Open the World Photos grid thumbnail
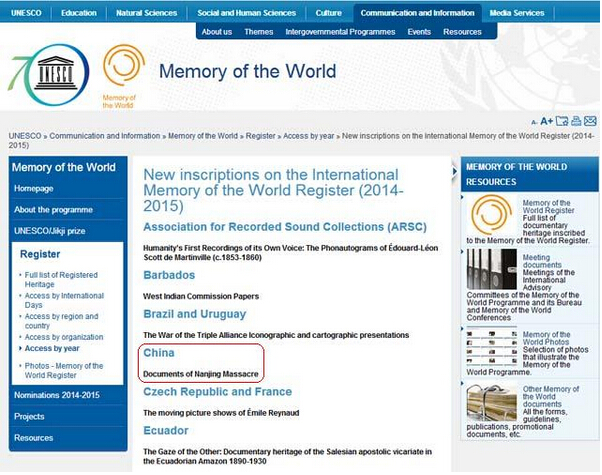602x475 pixels. click(492, 347)
